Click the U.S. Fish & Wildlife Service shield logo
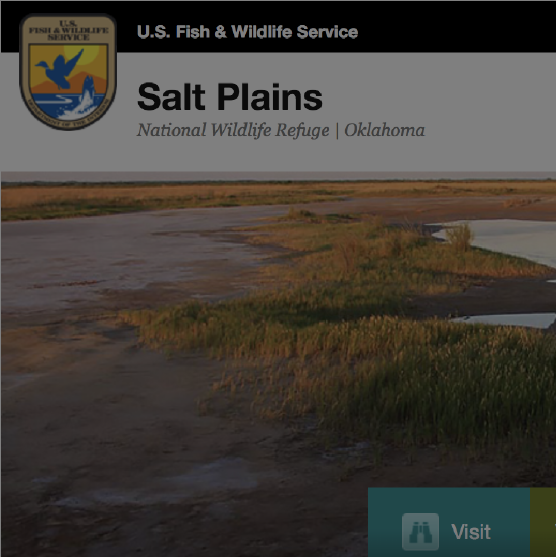Screen dimensions: 556x557 click(68, 72)
